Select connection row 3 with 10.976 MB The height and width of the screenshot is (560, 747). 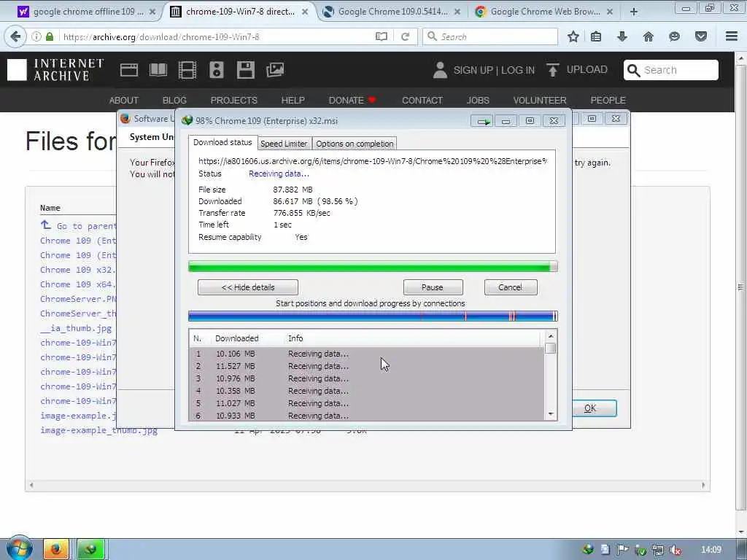point(366,378)
